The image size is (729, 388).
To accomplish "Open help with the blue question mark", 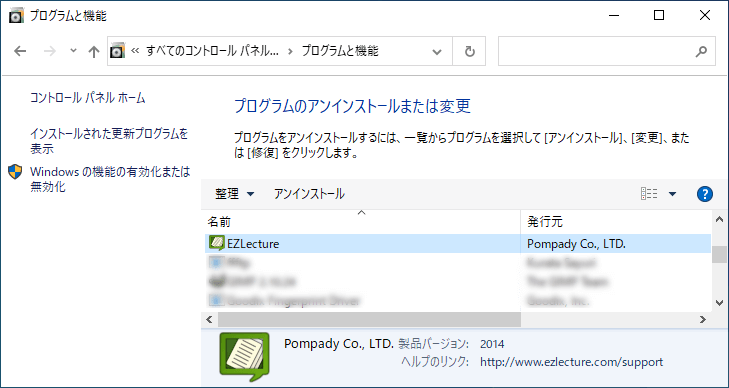I will 705,194.
